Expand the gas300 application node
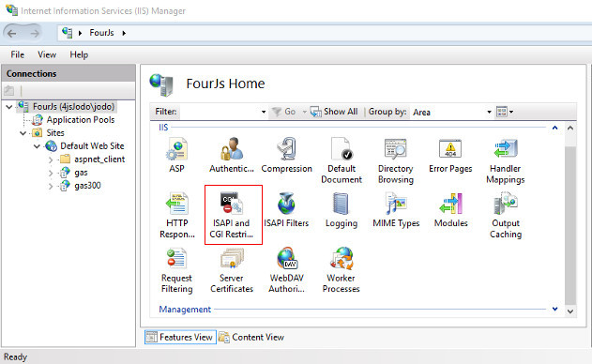Image resolution: width=592 pixels, height=364 pixels. tap(51, 186)
